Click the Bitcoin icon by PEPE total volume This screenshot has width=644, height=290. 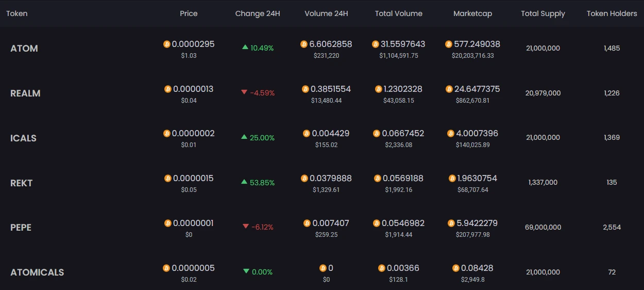[376, 223]
